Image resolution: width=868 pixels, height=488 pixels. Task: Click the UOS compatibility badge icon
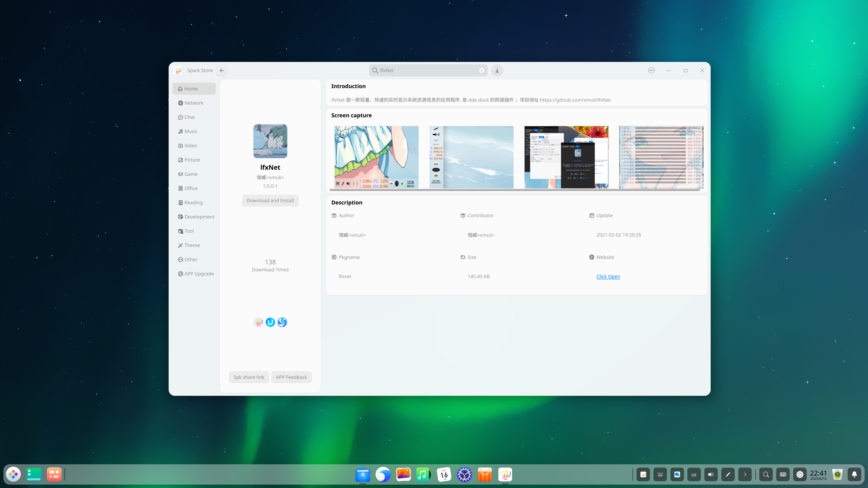click(x=270, y=322)
